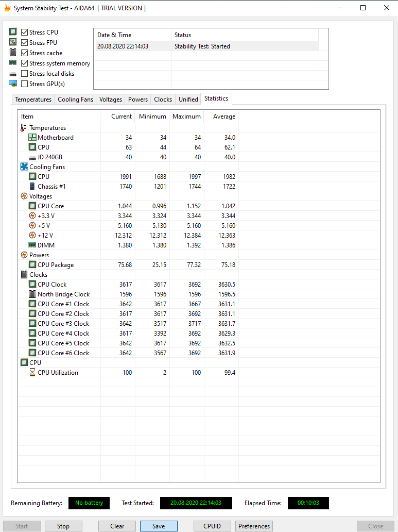The height and width of the screenshot is (532, 398).
Task: Open the Unified tab
Action: 188,99
